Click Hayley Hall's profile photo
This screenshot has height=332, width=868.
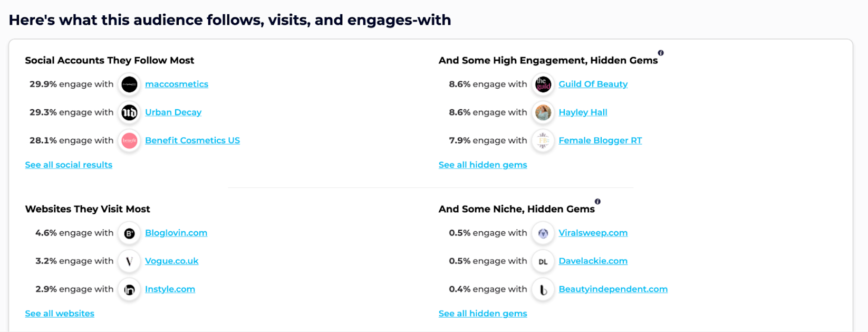coord(543,112)
